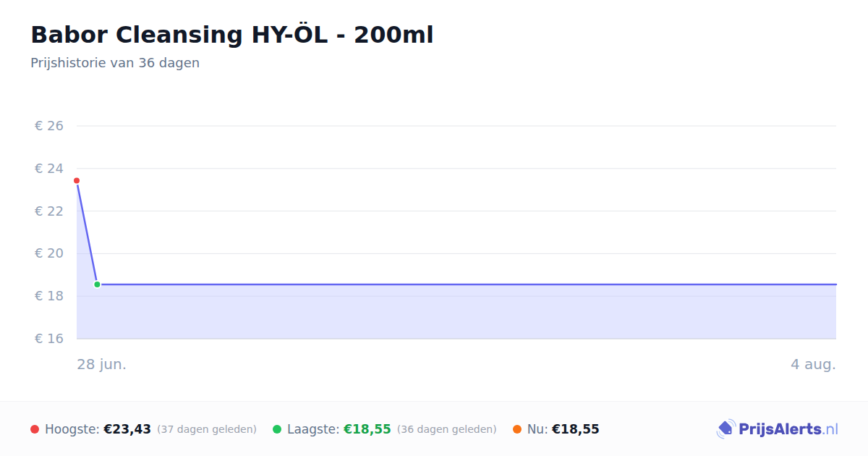
Task: Click the 28 jun. date label
Action: click(102, 364)
